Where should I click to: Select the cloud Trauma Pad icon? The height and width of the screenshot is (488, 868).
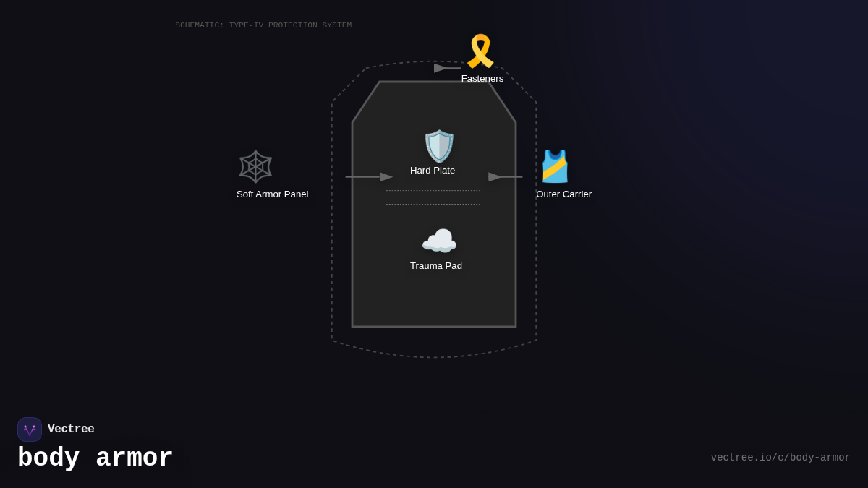click(439, 241)
